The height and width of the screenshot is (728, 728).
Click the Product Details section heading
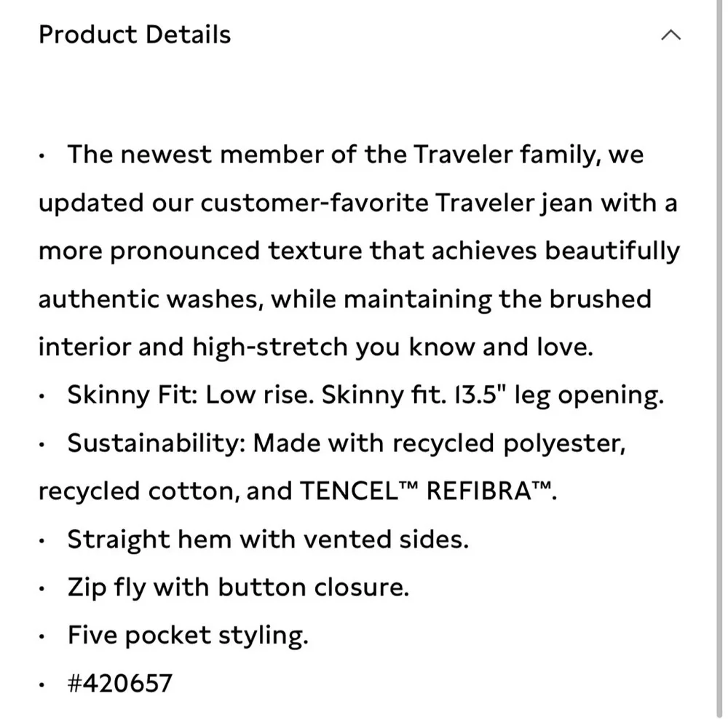coord(135,35)
